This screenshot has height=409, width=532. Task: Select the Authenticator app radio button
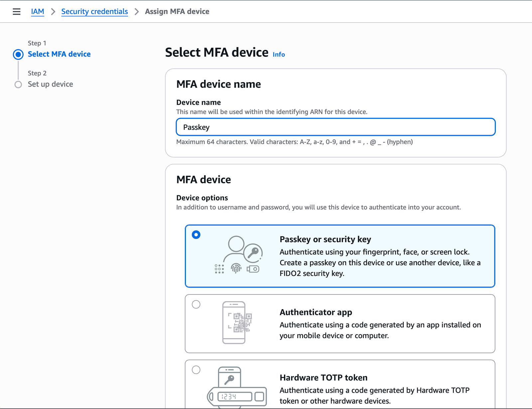tap(196, 304)
